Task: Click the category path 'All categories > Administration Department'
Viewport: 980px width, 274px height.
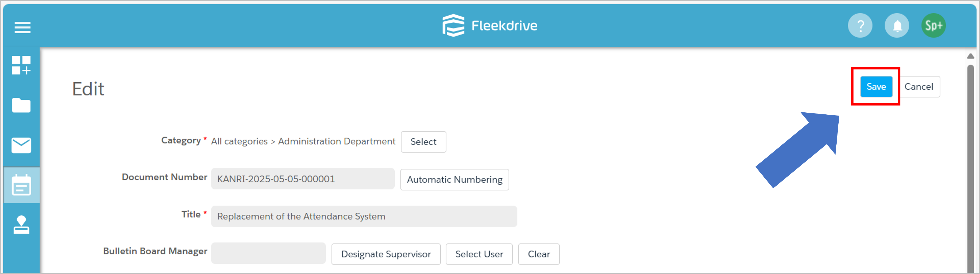Action: click(303, 141)
